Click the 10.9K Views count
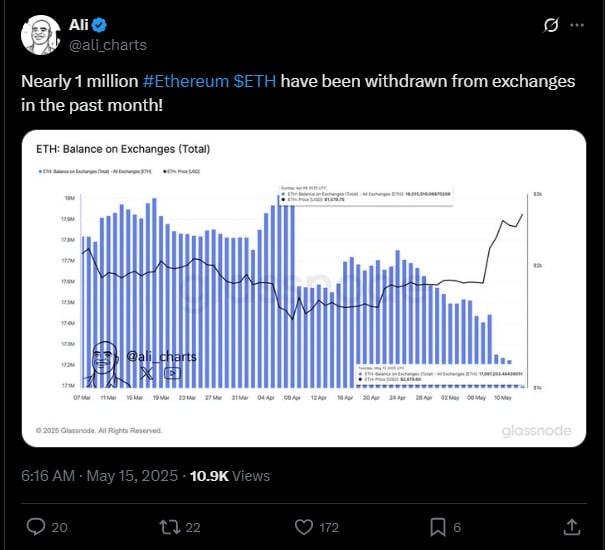Image resolution: width=605 pixels, height=550 pixels. 230,476
